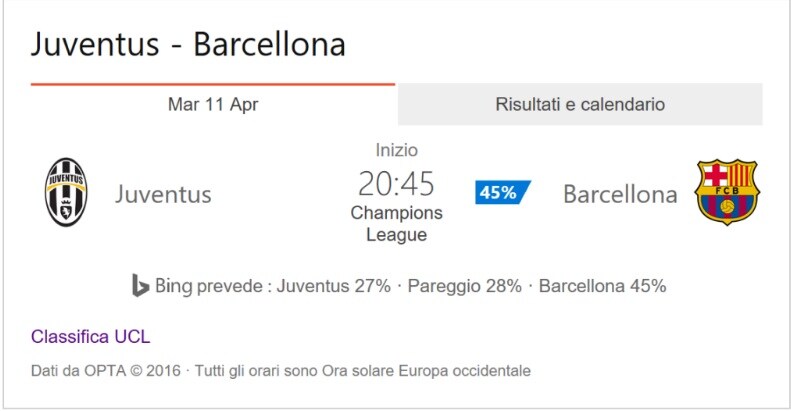Click the Barcellona team name
The image size is (791, 411).
coord(620,194)
